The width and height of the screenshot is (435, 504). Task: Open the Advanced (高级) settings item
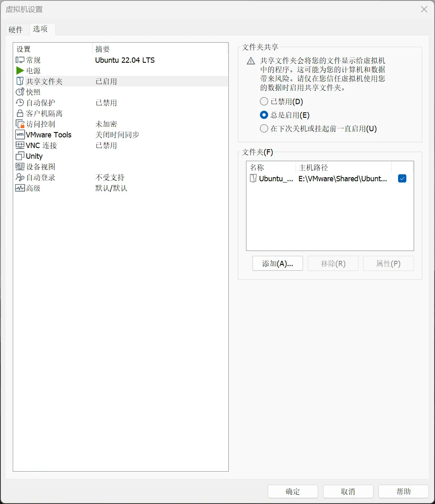click(x=34, y=188)
